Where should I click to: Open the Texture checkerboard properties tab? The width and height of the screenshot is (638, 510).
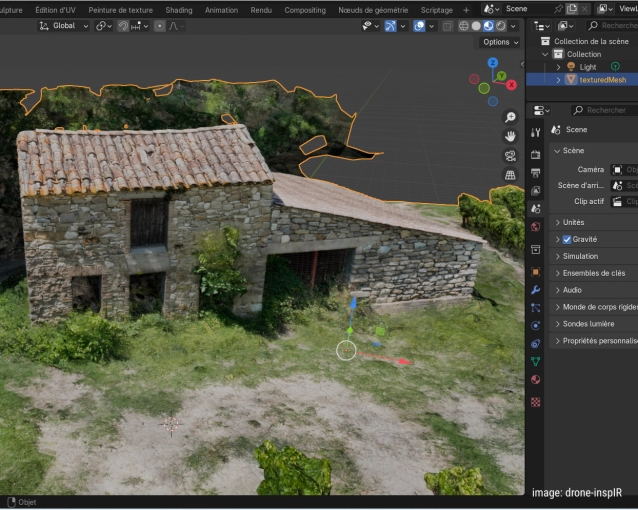[535, 402]
